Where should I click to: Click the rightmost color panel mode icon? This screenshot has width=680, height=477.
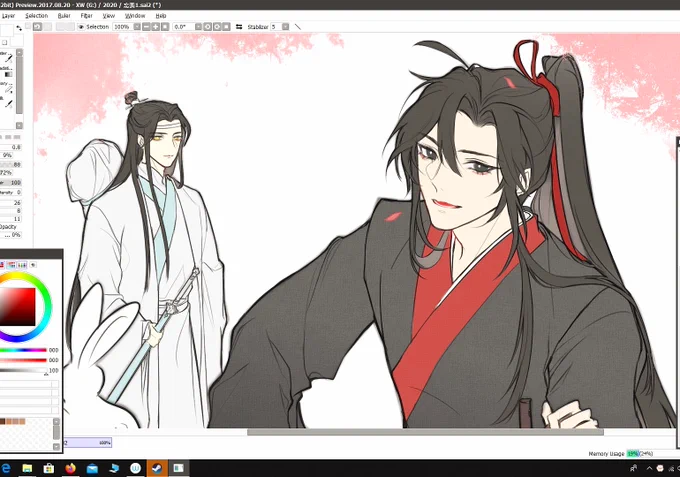(33, 265)
